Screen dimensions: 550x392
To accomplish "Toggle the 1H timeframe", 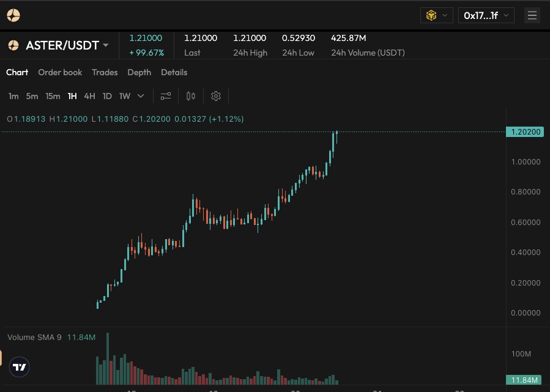I will [72, 96].
